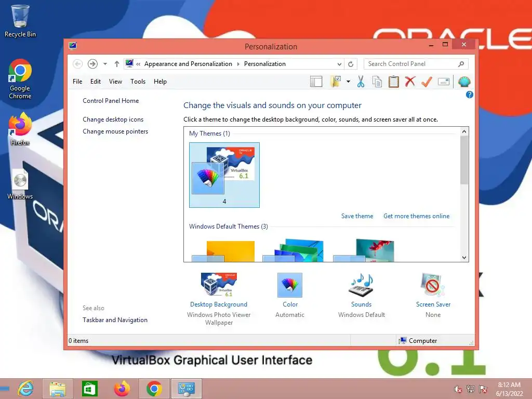
Task: Click the Properties toolbar icon
Action: pos(444,82)
